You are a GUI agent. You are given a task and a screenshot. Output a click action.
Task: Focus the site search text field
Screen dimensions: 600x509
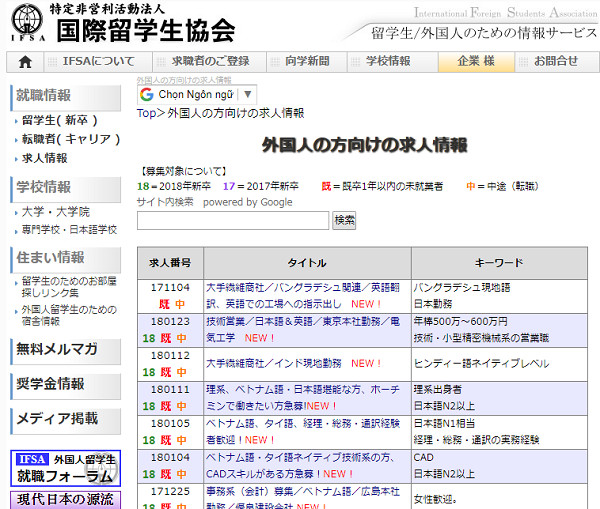click(x=233, y=220)
